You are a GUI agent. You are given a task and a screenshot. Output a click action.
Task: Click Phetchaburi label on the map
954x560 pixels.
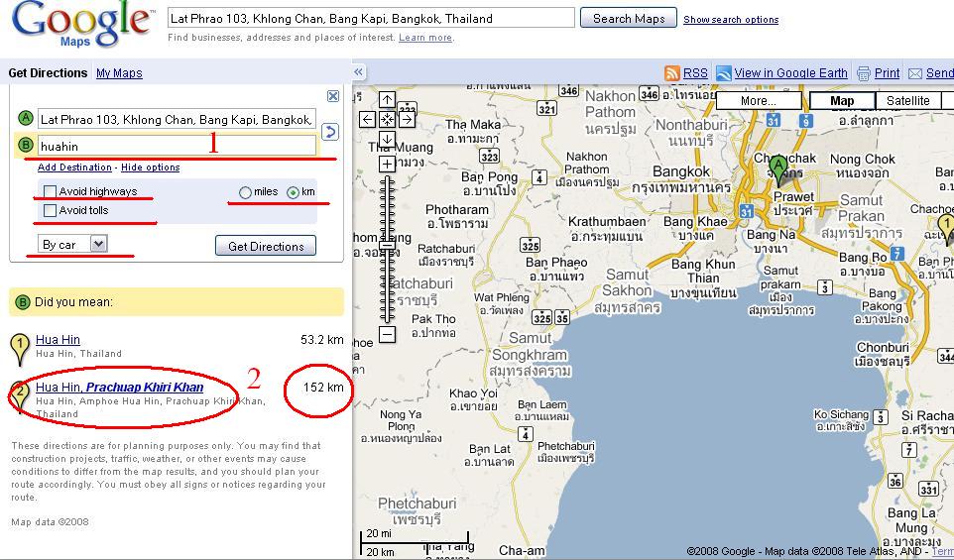[x=417, y=504]
